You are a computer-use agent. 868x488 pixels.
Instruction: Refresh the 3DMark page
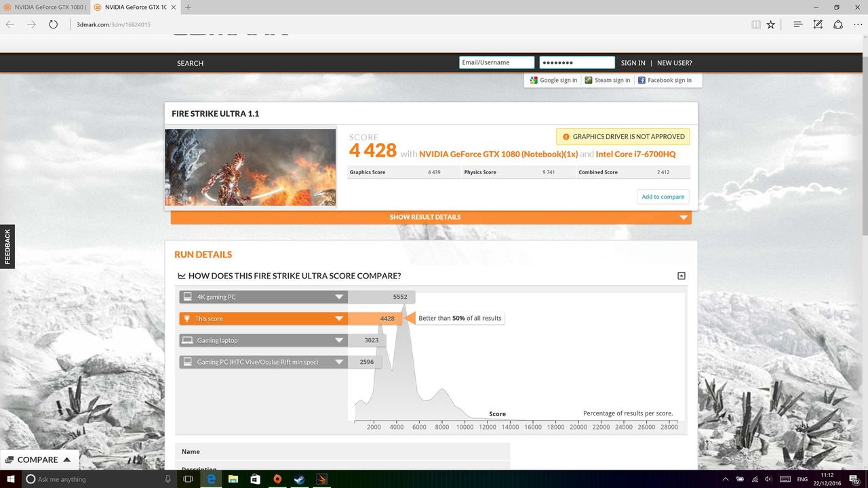(53, 24)
